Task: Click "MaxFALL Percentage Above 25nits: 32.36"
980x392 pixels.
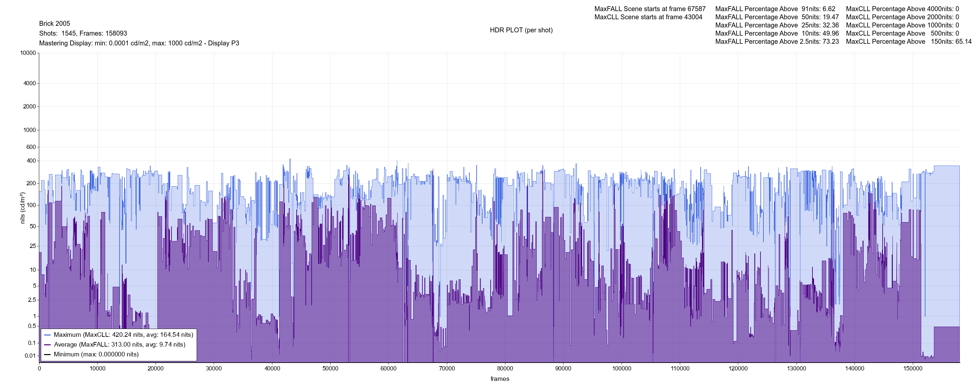Action: [x=777, y=25]
